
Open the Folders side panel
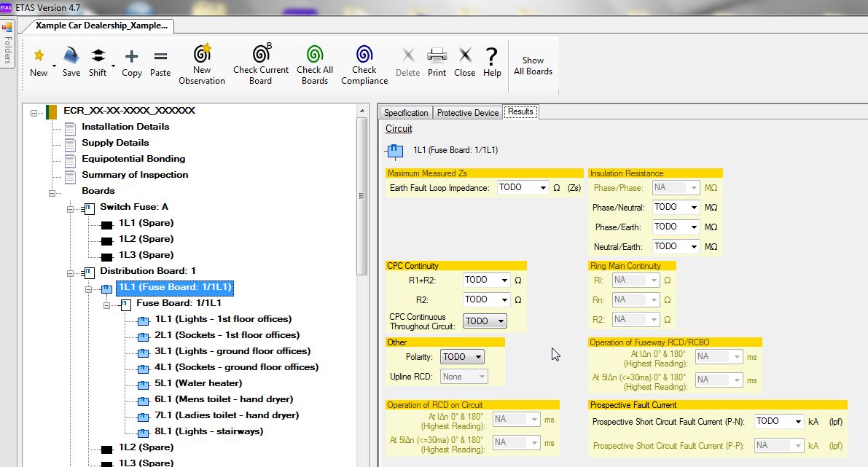coord(7,43)
